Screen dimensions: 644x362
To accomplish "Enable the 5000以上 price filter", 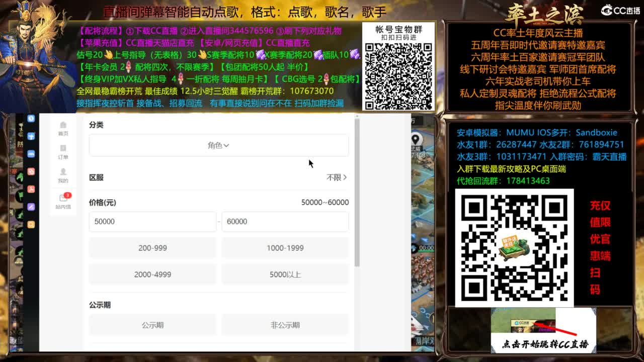I will [x=285, y=274].
